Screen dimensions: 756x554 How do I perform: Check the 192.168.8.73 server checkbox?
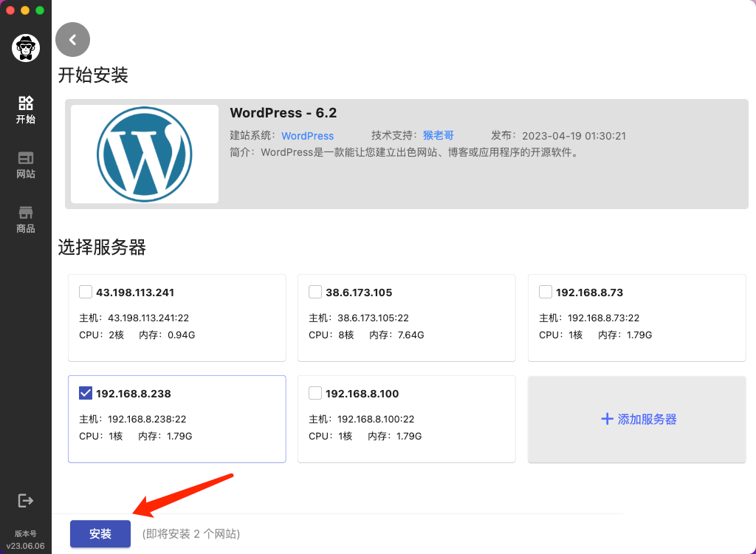tap(546, 292)
